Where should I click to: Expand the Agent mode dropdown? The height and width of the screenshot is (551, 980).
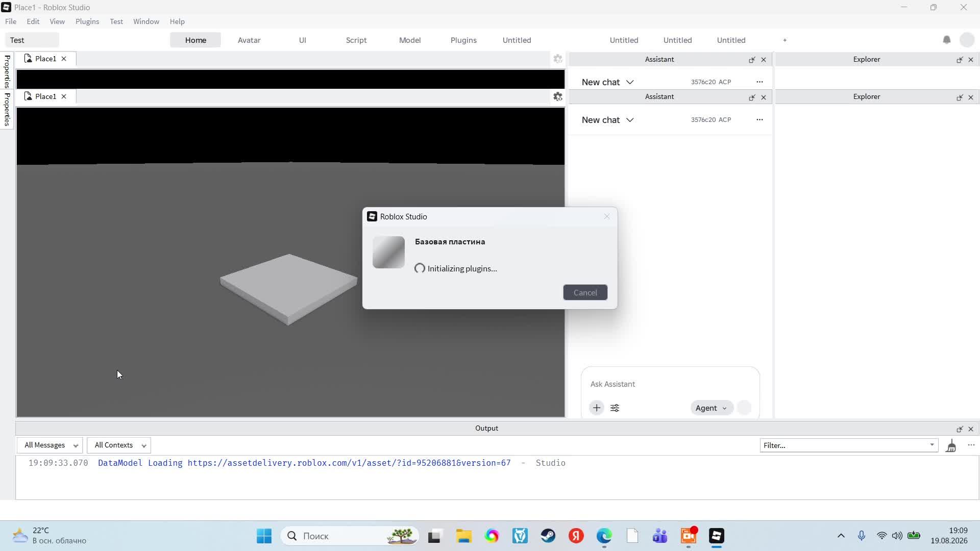click(x=712, y=408)
